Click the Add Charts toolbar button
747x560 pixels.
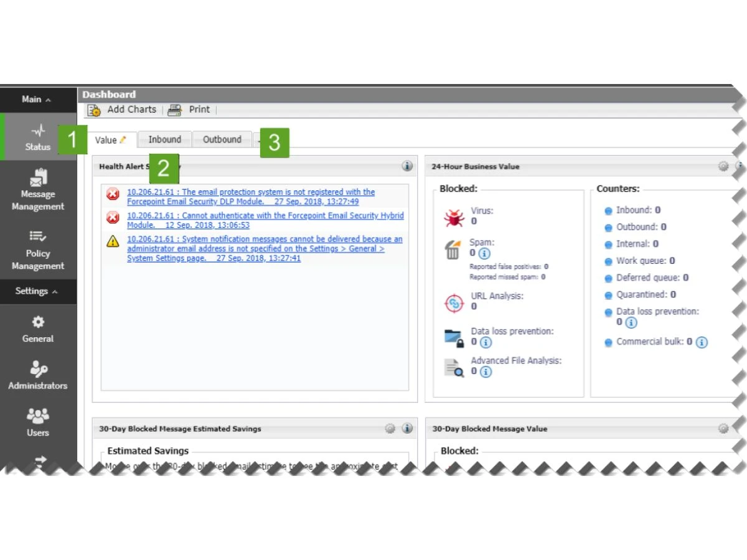pyautogui.click(x=122, y=110)
